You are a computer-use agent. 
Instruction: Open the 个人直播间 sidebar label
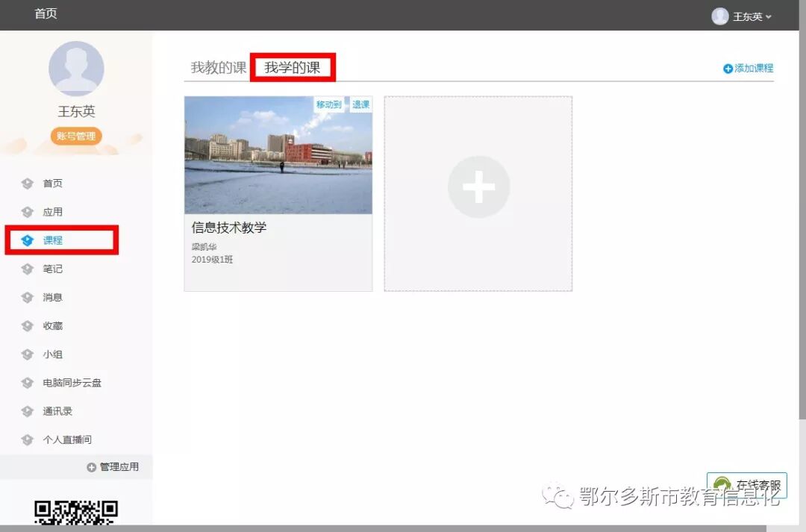point(67,439)
